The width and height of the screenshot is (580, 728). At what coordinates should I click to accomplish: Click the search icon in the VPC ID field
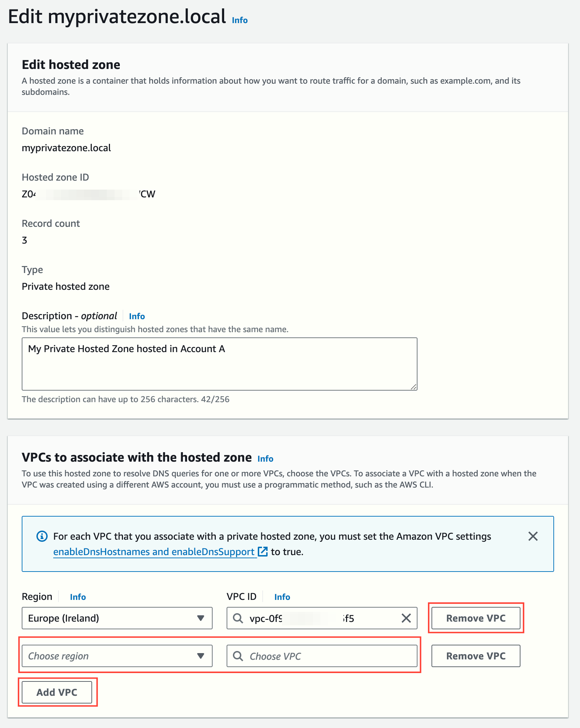tap(239, 618)
